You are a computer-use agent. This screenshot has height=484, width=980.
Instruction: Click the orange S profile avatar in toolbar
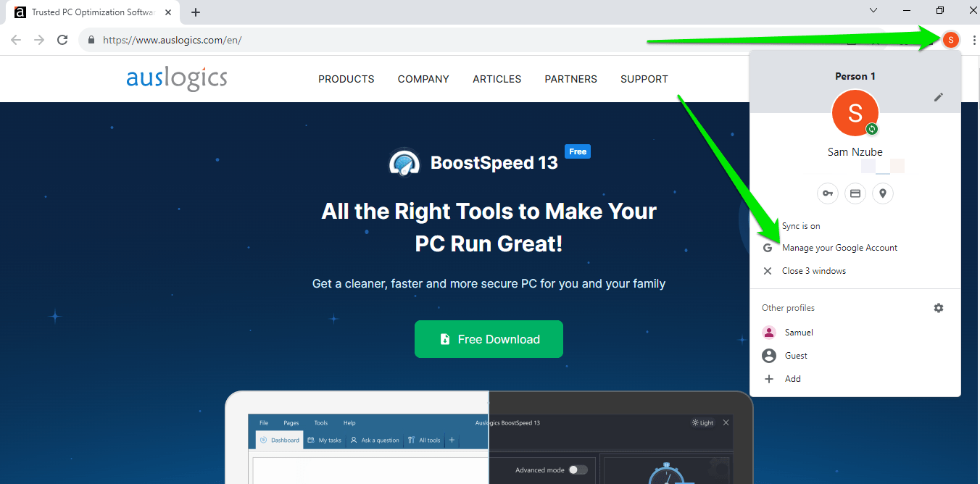point(950,40)
